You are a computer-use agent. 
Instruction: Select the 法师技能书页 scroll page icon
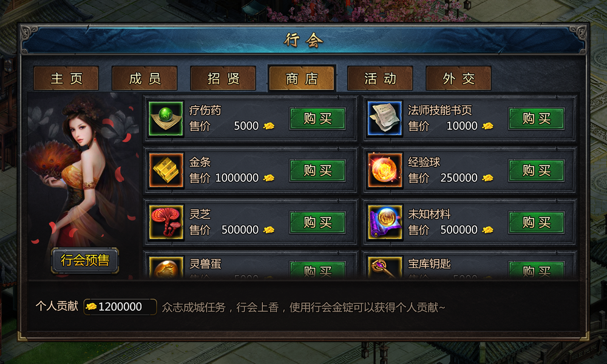pos(385,118)
